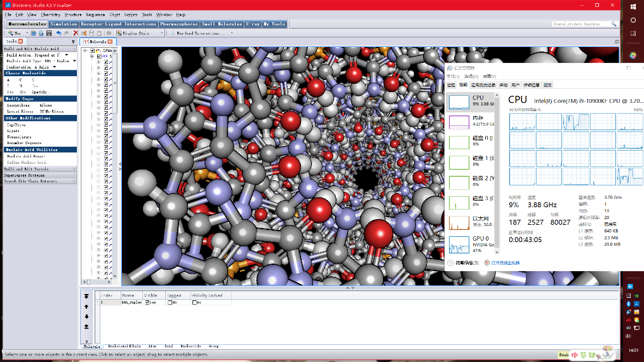Uncheck the Visible checkbox for DNA_Duplex

click(x=147, y=303)
